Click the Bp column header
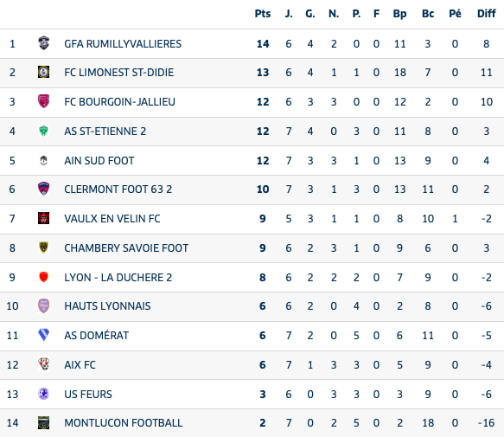 pos(400,14)
